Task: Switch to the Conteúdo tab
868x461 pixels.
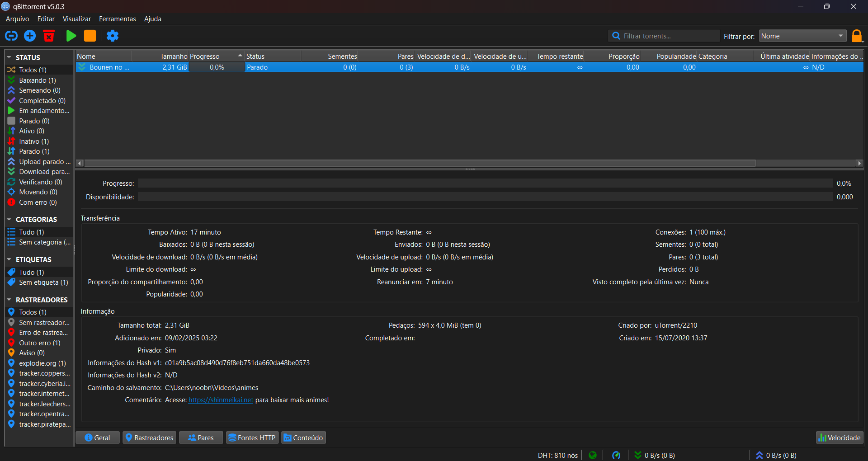Action: [303, 437]
